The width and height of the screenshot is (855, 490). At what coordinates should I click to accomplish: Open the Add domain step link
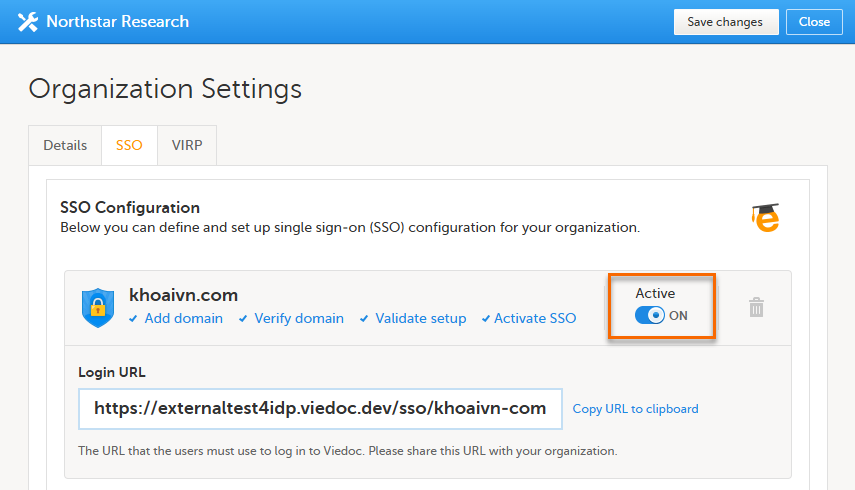(x=184, y=318)
